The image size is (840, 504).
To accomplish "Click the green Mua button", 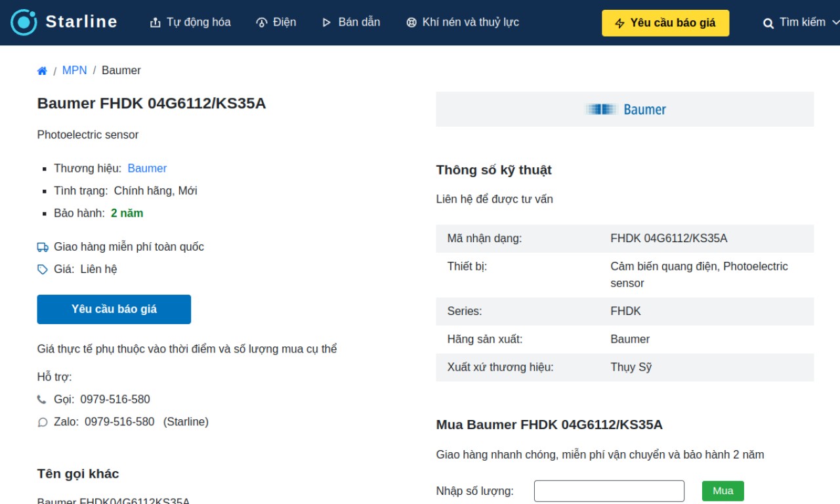I will 723,491.
